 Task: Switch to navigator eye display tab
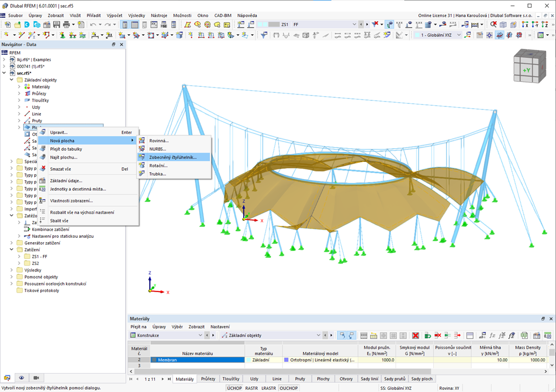22,377
